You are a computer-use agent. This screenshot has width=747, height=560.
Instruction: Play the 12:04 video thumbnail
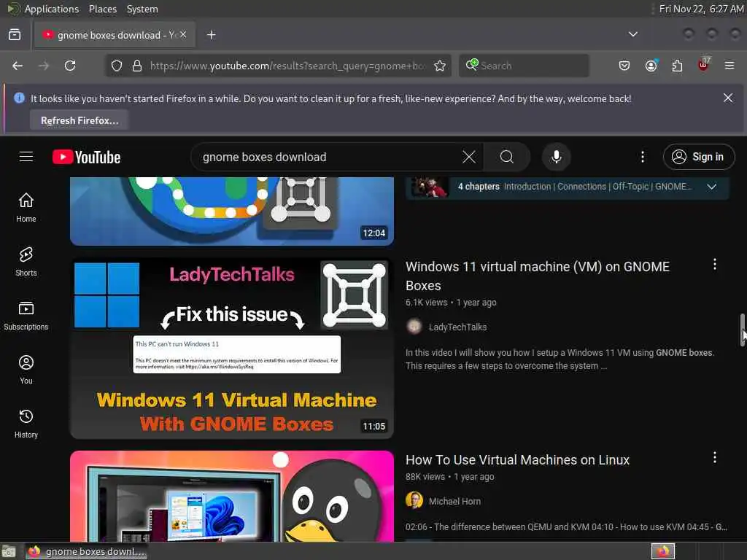pos(231,211)
